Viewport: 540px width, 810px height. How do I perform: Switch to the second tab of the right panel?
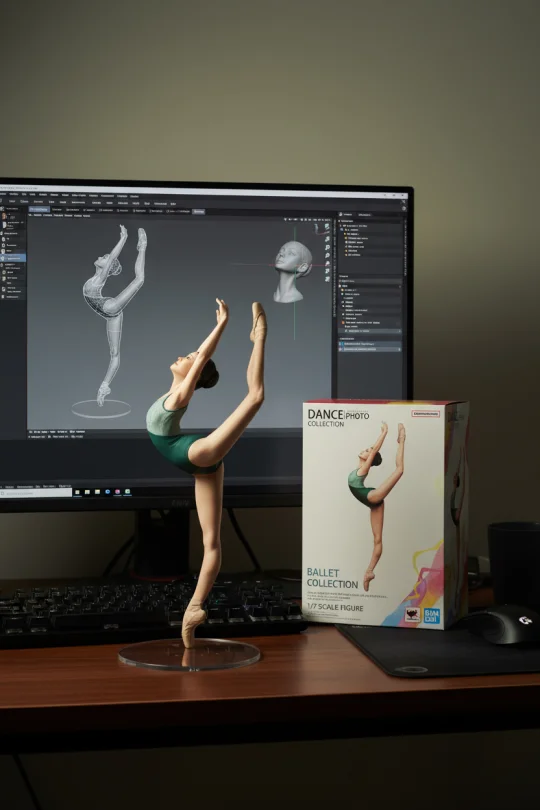[x=364, y=215]
